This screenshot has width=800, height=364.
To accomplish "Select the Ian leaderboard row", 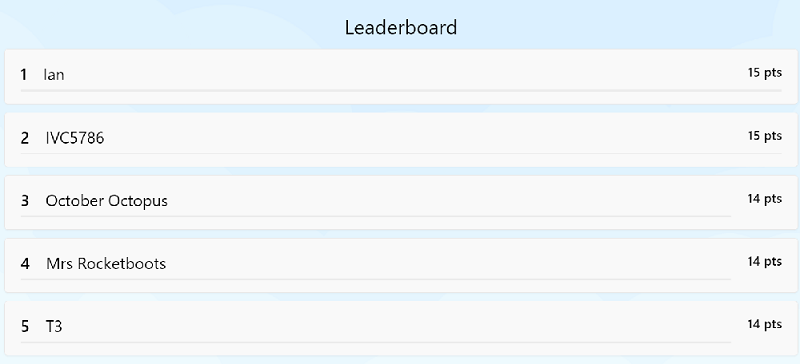I will (x=401, y=77).
